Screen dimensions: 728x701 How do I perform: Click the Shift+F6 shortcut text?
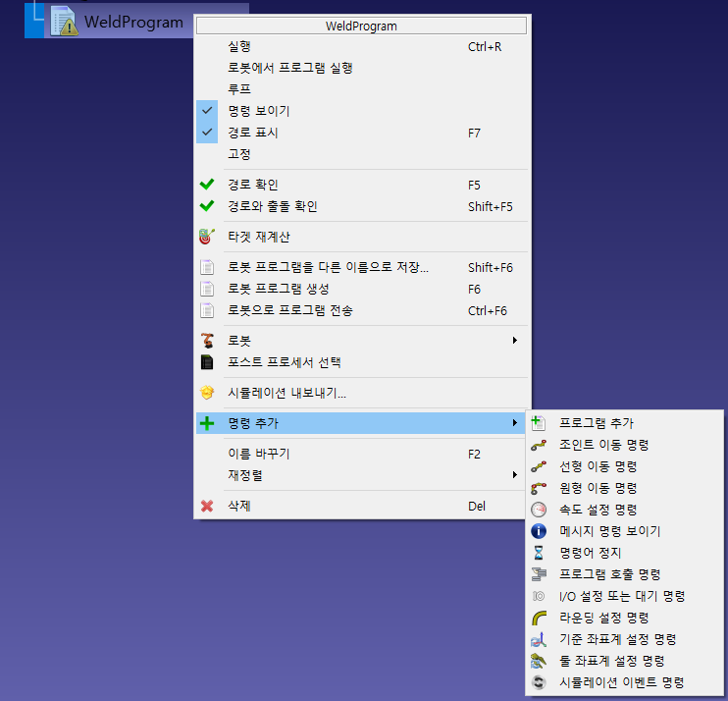(x=491, y=268)
